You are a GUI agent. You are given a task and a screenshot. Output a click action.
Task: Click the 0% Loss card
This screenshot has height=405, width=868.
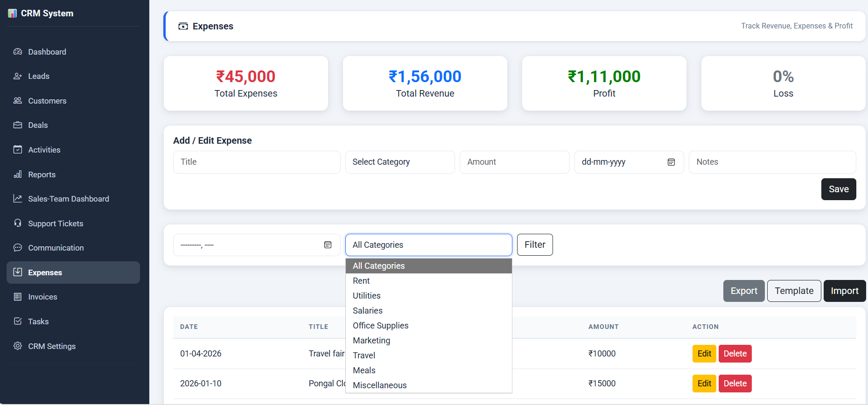click(784, 84)
